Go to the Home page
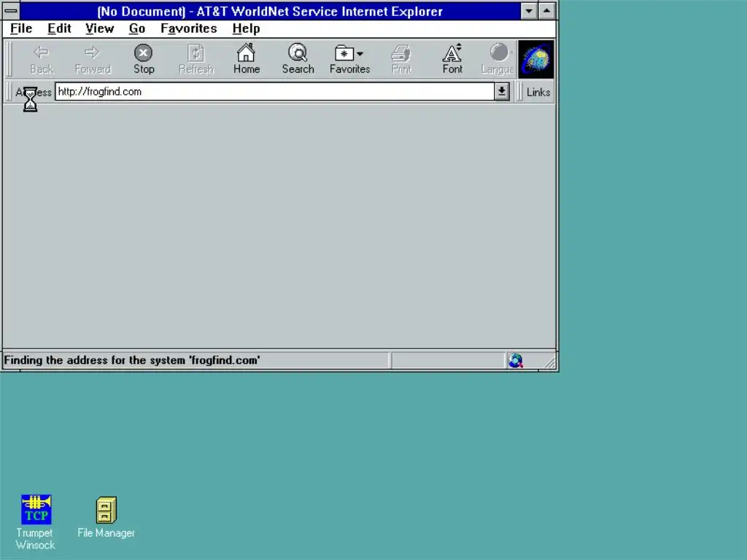 [247, 59]
